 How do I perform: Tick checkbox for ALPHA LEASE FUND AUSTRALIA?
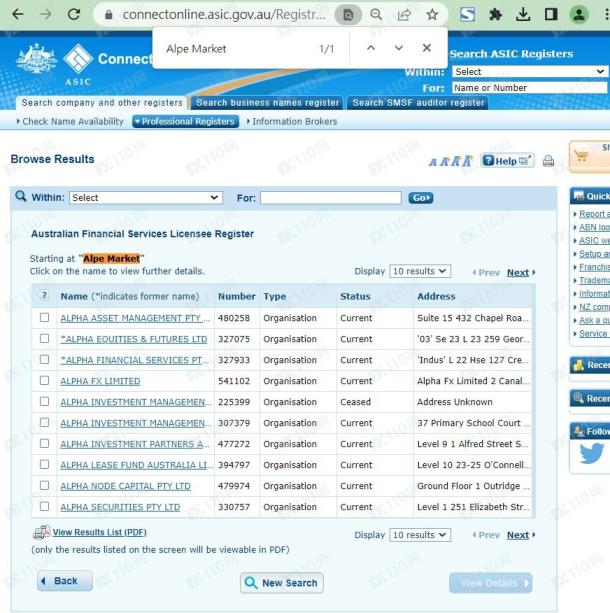pyautogui.click(x=45, y=464)
